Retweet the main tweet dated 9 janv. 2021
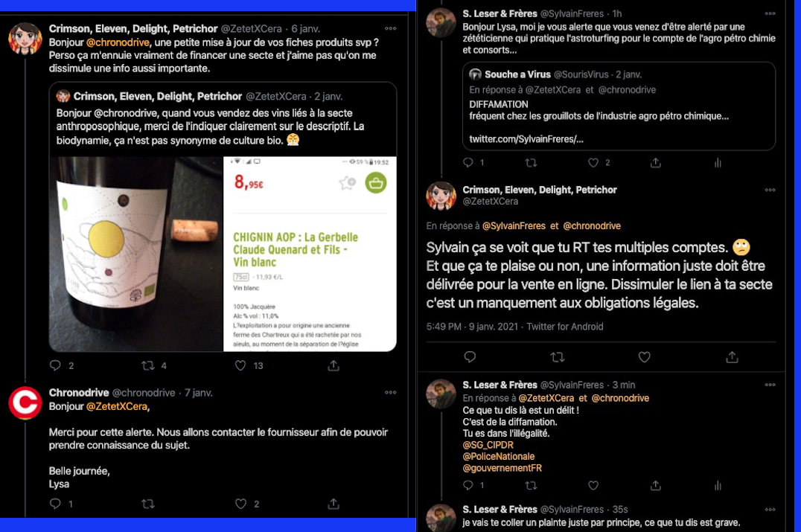 click(x=558, y=357)
